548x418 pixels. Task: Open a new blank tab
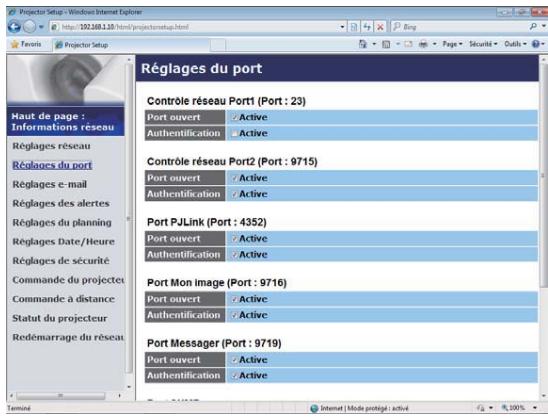coord(218,45)
